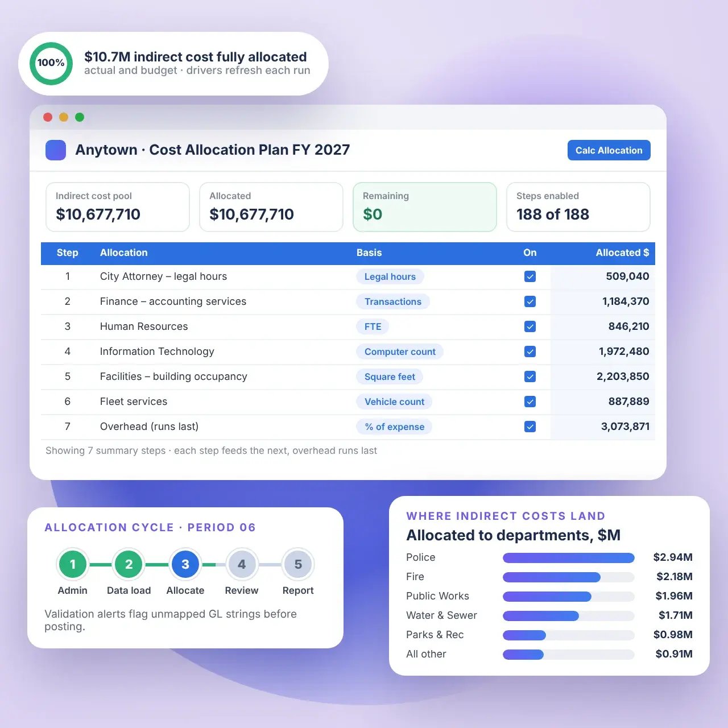728x728 pixels.
Task: Click the Police allocation bar
Action: [569, 558]
